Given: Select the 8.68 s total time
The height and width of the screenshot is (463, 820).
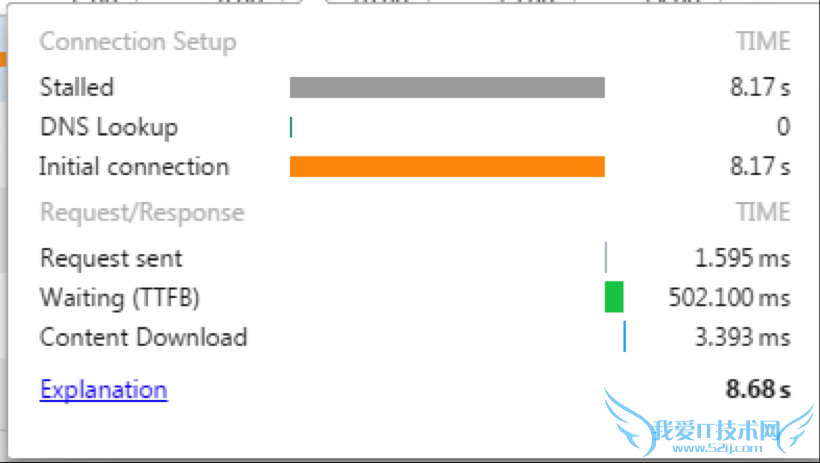Looking at the screenshot, I should pos(758,390).
